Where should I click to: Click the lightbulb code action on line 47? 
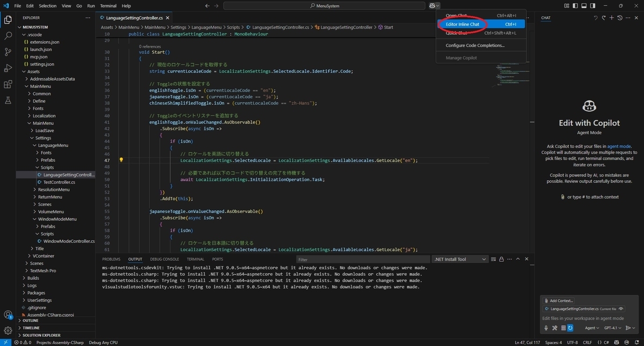pos(121,160)
